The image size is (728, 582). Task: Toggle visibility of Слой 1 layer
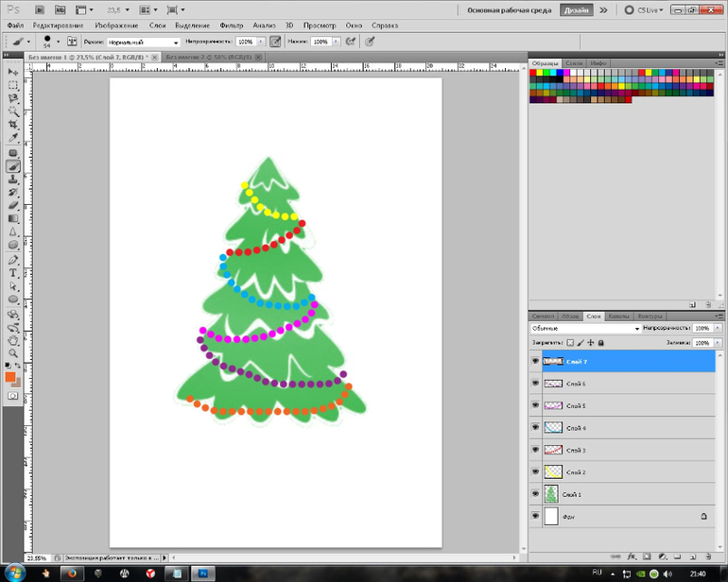535,493
